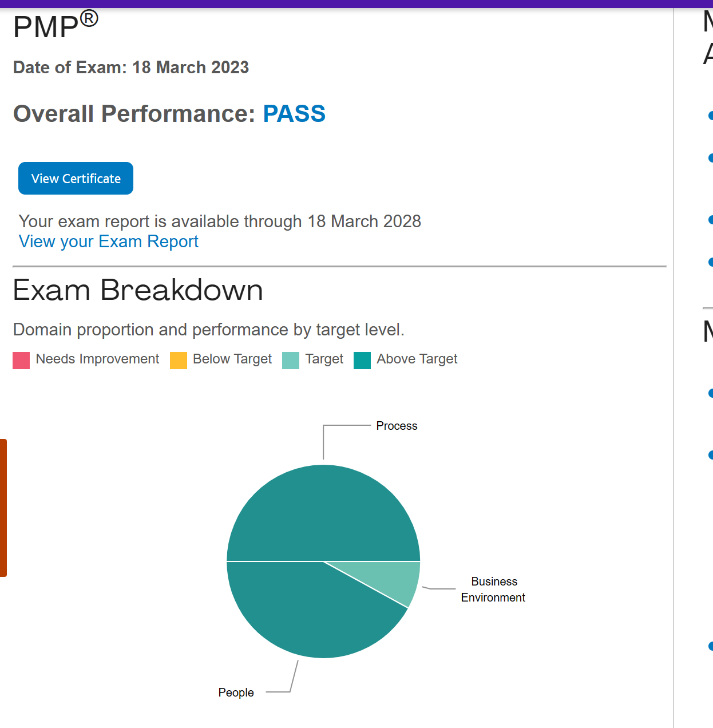Select the Needs Improvement legend text

click(x=97, y=359)
